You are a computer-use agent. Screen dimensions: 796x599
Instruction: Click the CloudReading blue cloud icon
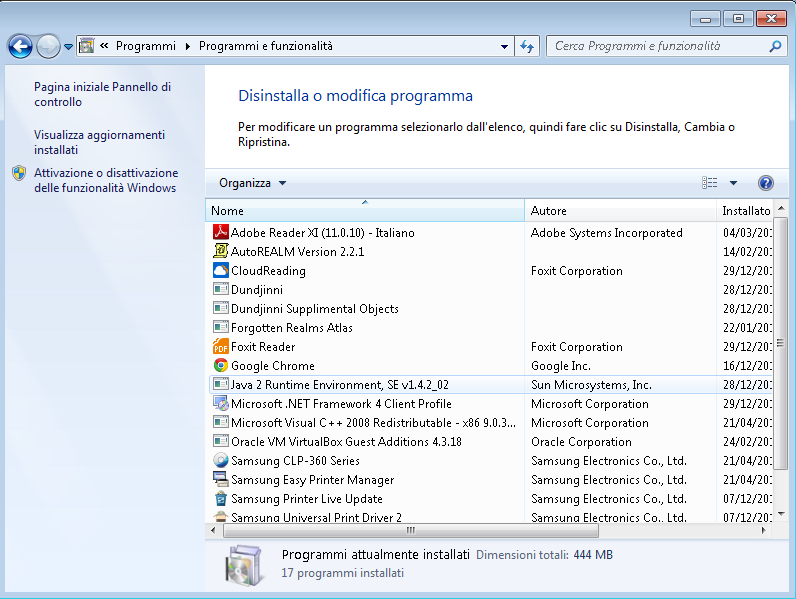coord(221,270)
